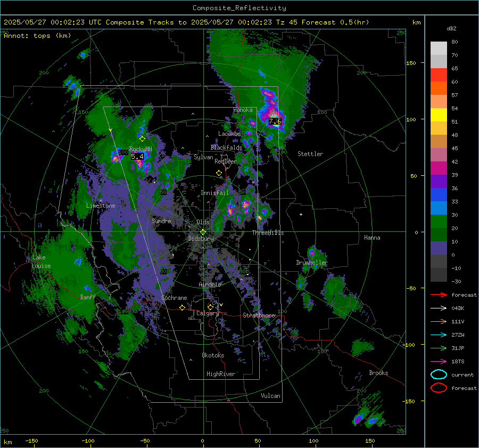Screen dimensions: 479x448
Task: Click the cyan 27ZW arrow icon
Action: tap(439, 335)
